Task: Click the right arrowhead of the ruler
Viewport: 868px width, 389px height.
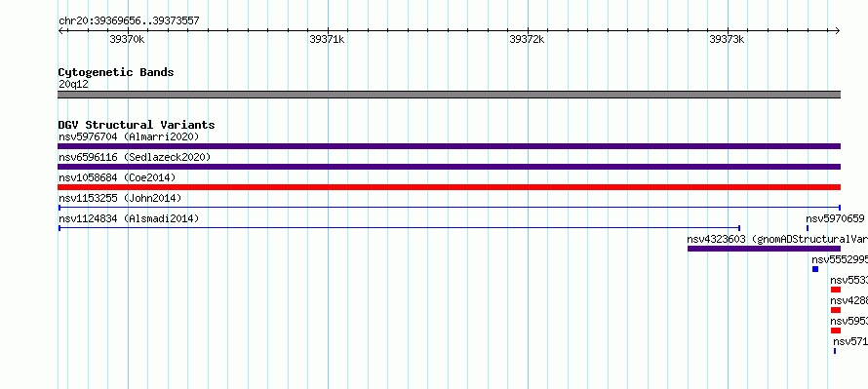Action: tap(838, 30)
